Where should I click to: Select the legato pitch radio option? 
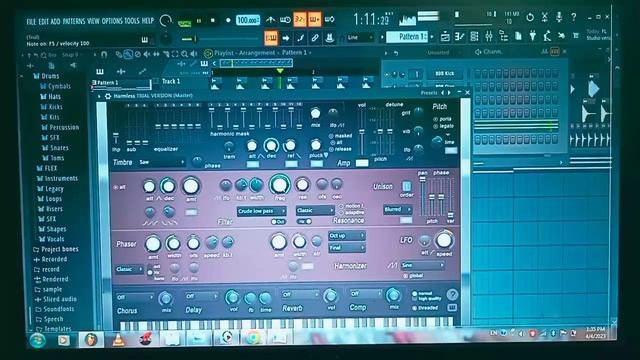tap(444, 126)
